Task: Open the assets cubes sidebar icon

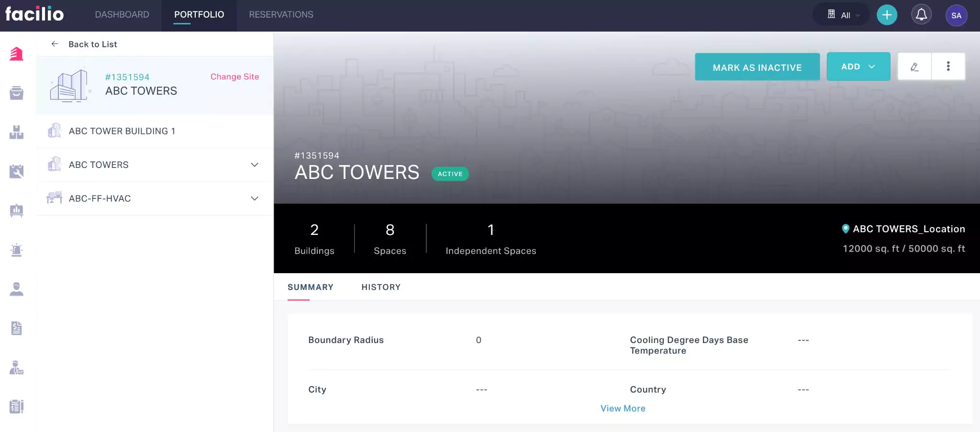Action: tap(17, 132)
